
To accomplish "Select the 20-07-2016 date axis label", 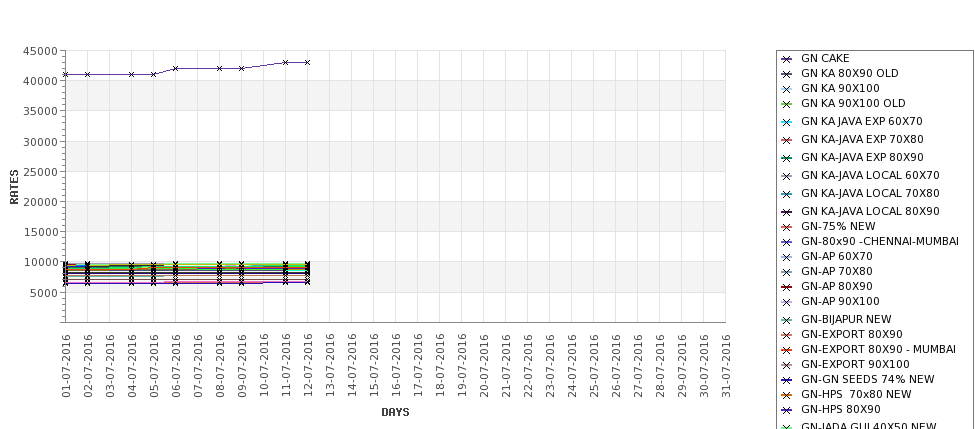I will point(484,366).
